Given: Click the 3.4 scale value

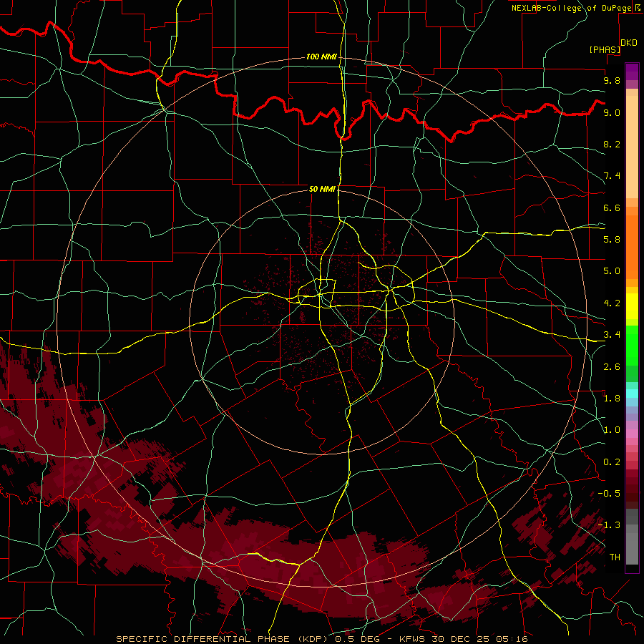Looking at the screenshot, I should click(612, 334).
